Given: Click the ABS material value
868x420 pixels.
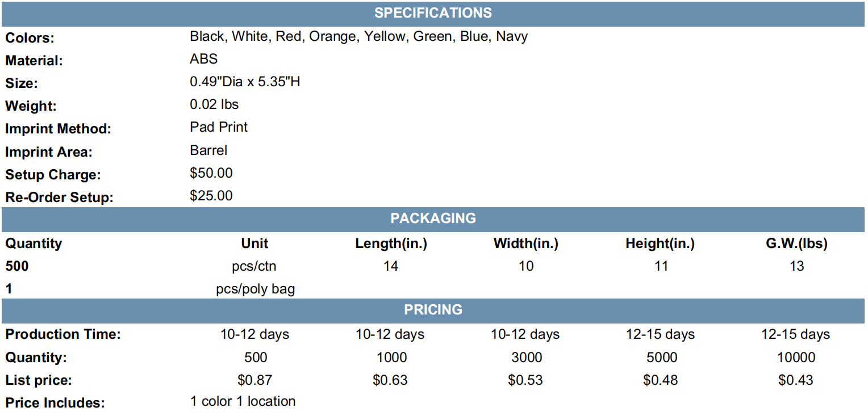Looking at the screenshot, I should (x=204, y=59).
